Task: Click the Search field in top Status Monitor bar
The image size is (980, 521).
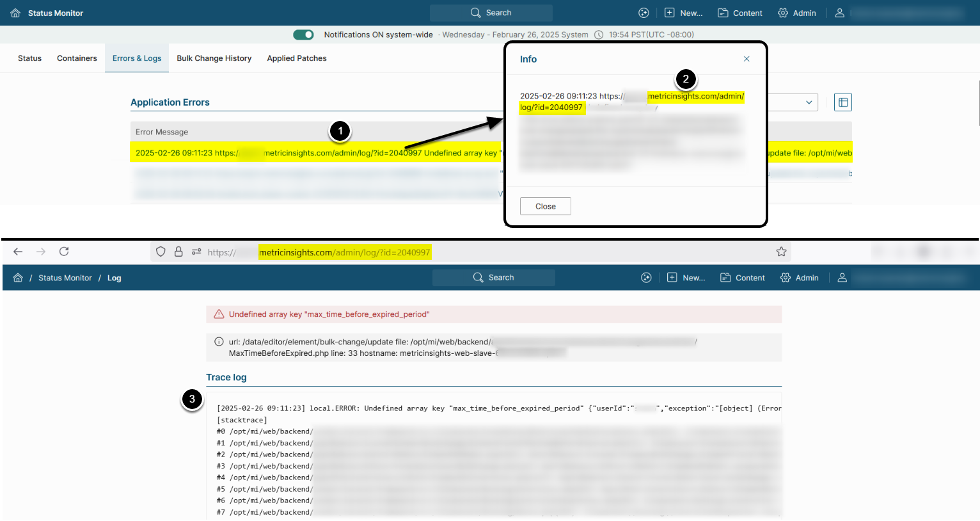Action: click(x=491, y=13)
